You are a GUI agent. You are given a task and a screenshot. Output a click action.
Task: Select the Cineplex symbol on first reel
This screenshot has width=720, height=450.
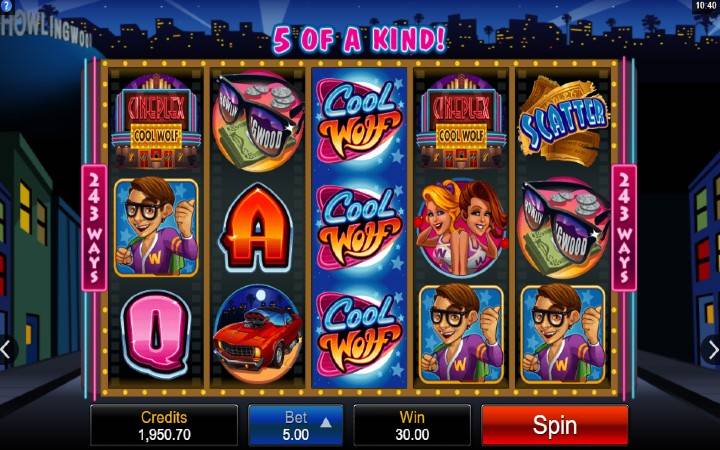point(157,120)
